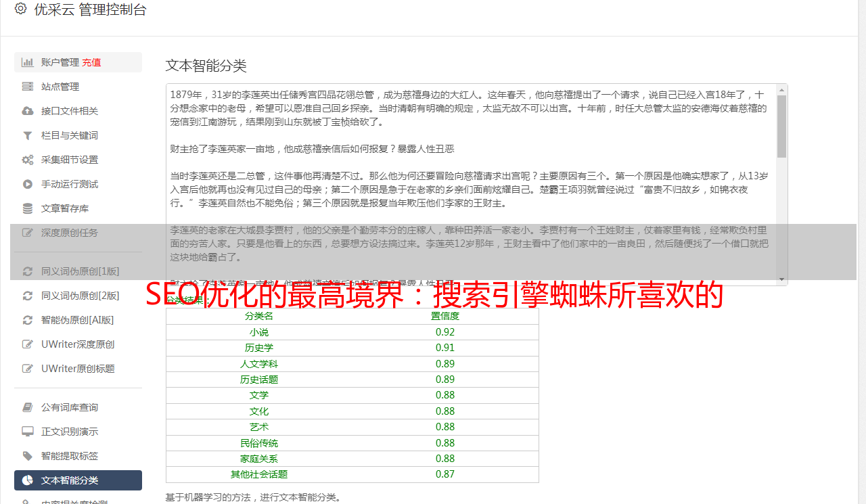Viewport: 866px width, 504px height.
Task: Click the tag icon for 智能提取标签
Action: coord(28,456)
